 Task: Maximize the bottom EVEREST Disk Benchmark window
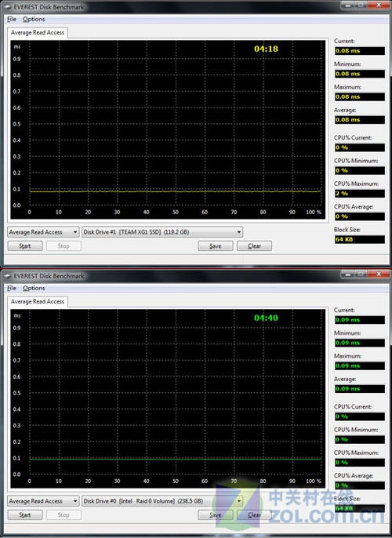361,274
